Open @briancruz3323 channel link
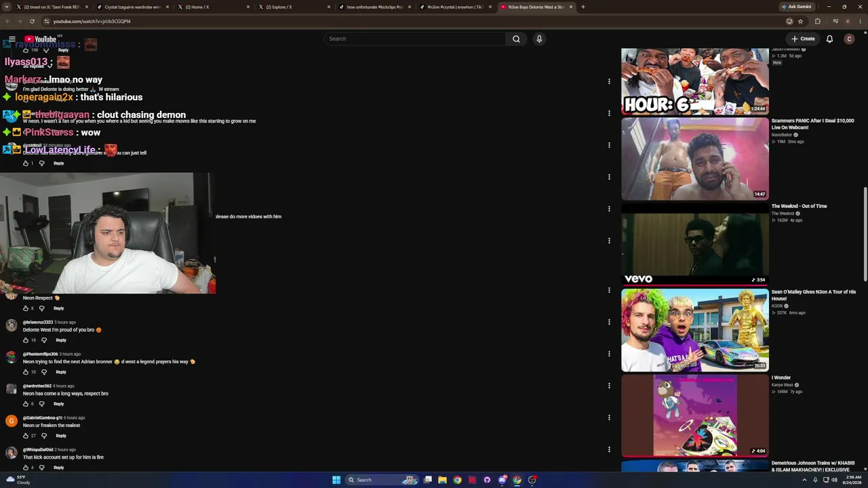 [38, 322]
